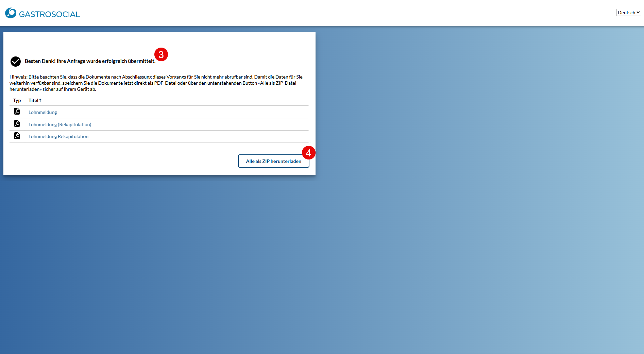Image resolution: width=644 pixels, height=354 pixels.
Task: Click the sort arrow next to Titel
Action: (40, 101)
